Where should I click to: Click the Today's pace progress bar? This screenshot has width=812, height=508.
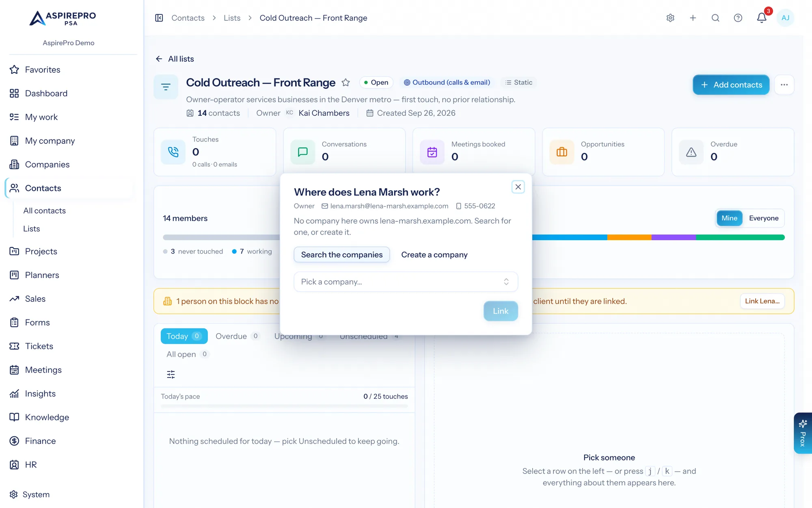pos(284,406)
